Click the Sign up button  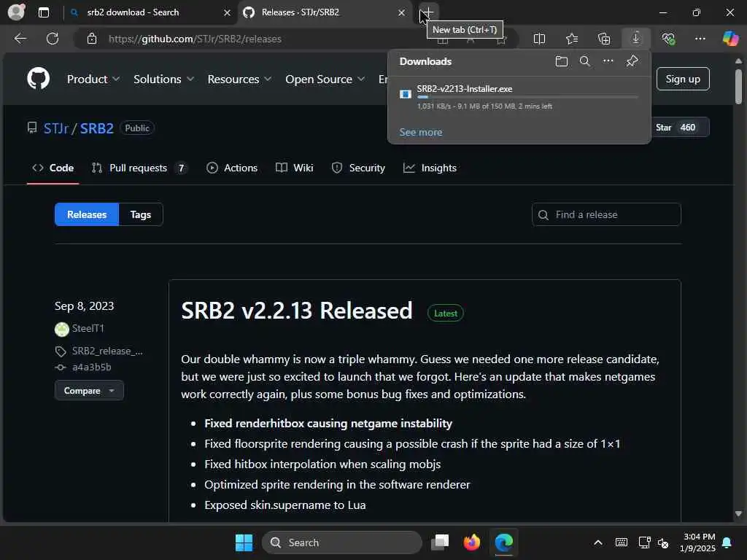(x=683, y=79)
